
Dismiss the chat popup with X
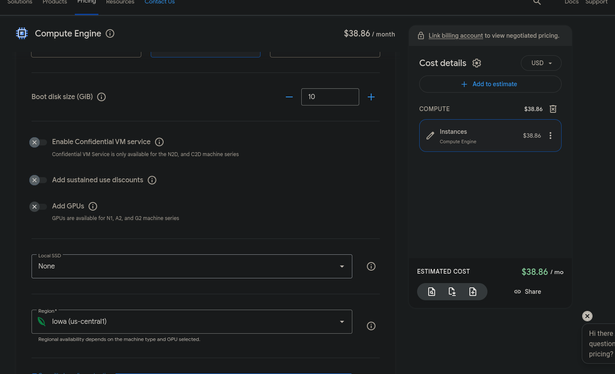(x=587, y=316)
